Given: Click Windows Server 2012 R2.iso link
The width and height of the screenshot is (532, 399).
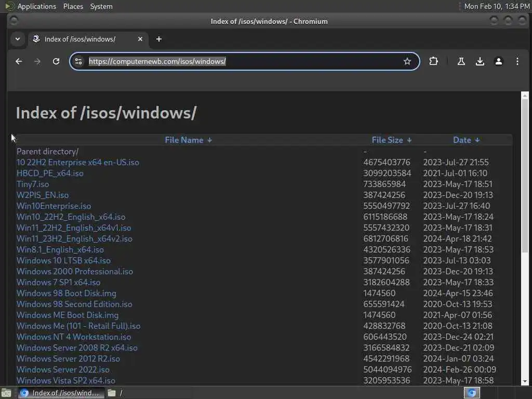Looking at the screenshot, I should 68,358.
